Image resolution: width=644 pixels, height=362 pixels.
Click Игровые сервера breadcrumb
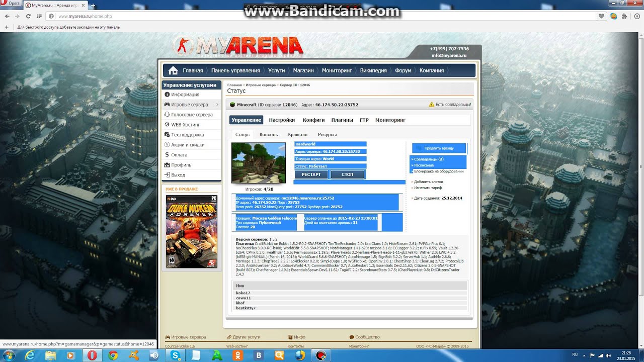coord(261,85)
